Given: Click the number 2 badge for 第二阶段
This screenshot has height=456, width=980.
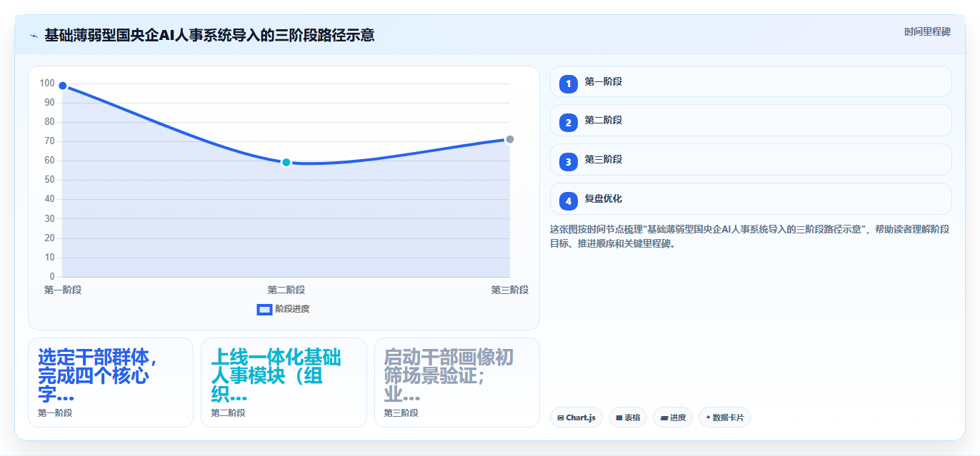Looking at the screenshot, I should tap(569, 123).
